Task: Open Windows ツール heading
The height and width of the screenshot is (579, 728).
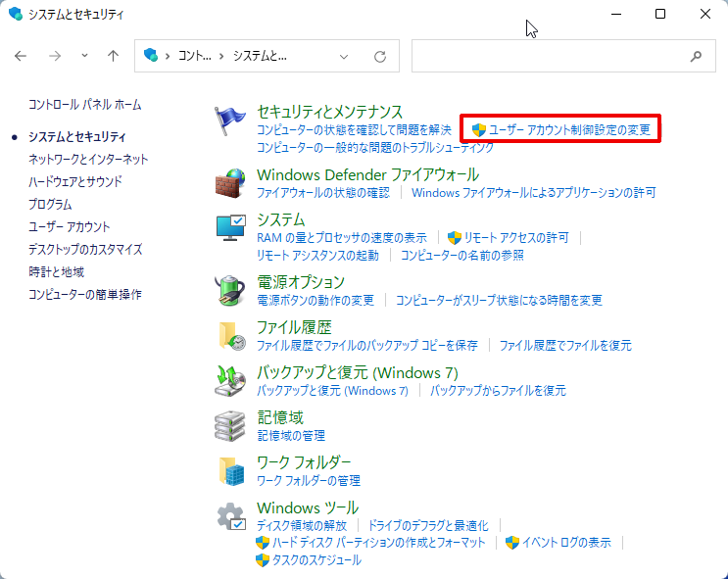Action: pyautogui.click(x=308, y=507)
